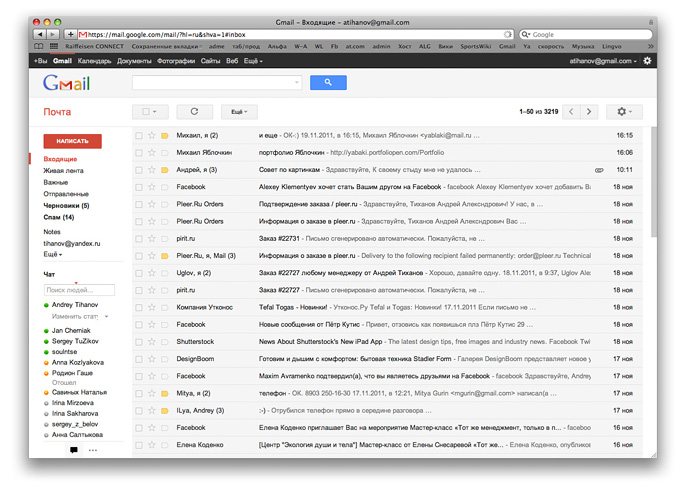
Task: Tick the checkbox for the DesignBoom email
Action: click(139, 359)
